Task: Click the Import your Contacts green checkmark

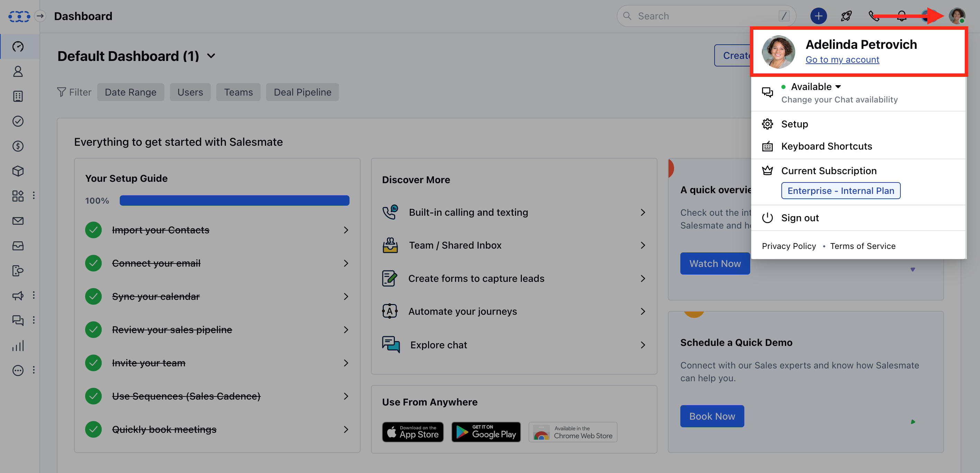Action: 93,230
